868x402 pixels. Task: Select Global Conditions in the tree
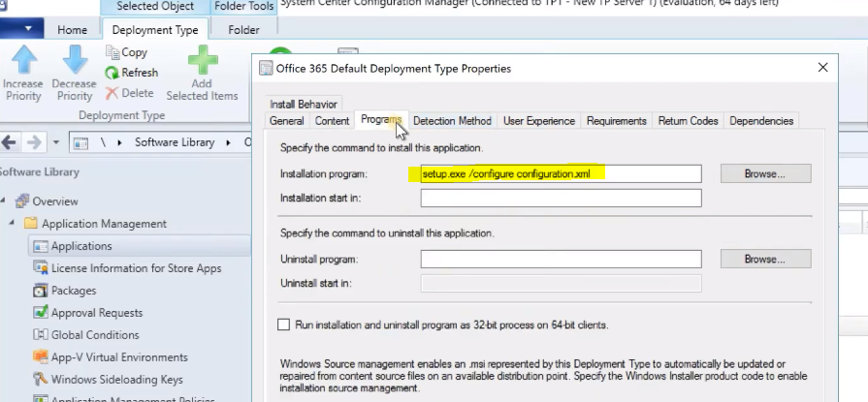[95, 334]
